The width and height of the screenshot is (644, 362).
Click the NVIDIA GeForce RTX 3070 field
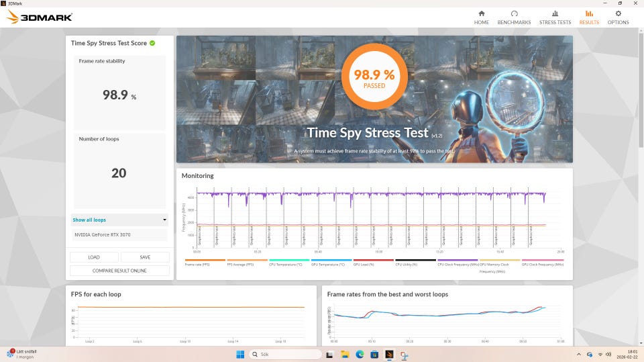(x=119, y=234)
